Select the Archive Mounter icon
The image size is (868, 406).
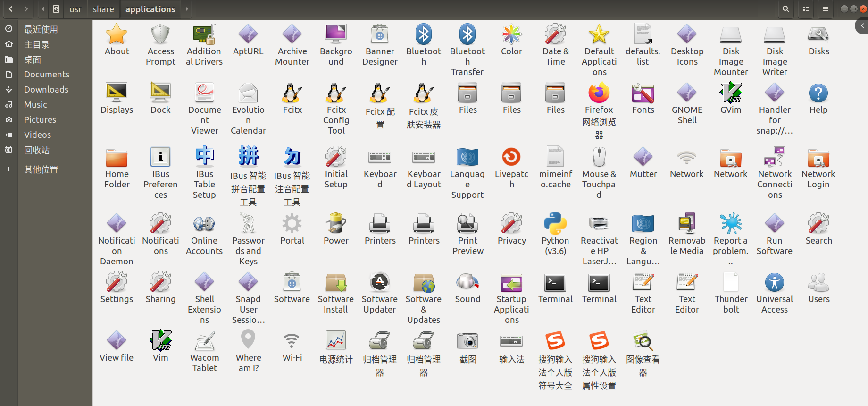(292, 34)
